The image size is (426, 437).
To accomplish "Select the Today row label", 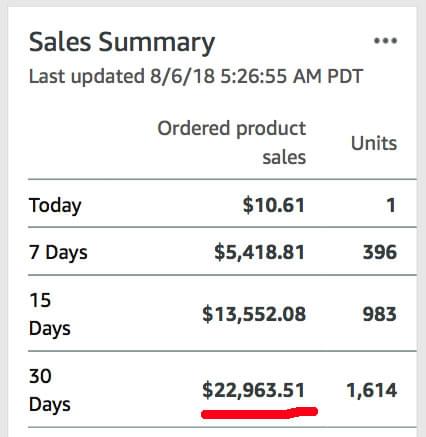I will coord(55,205).
